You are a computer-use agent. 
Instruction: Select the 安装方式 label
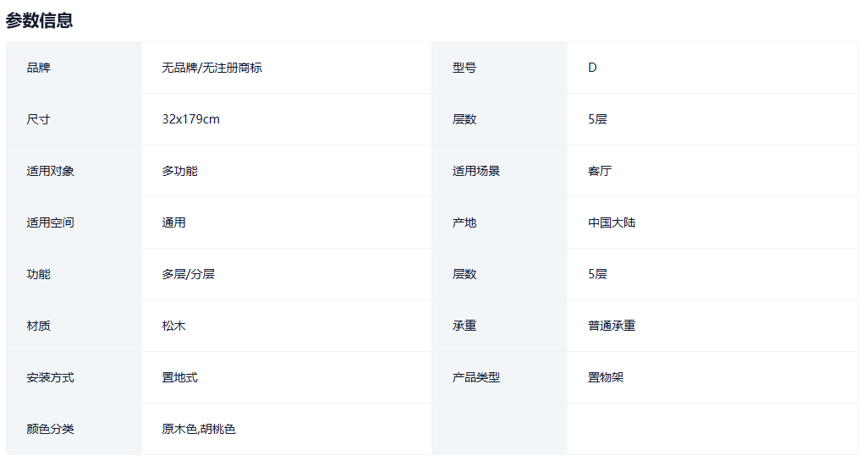(51, 377)
